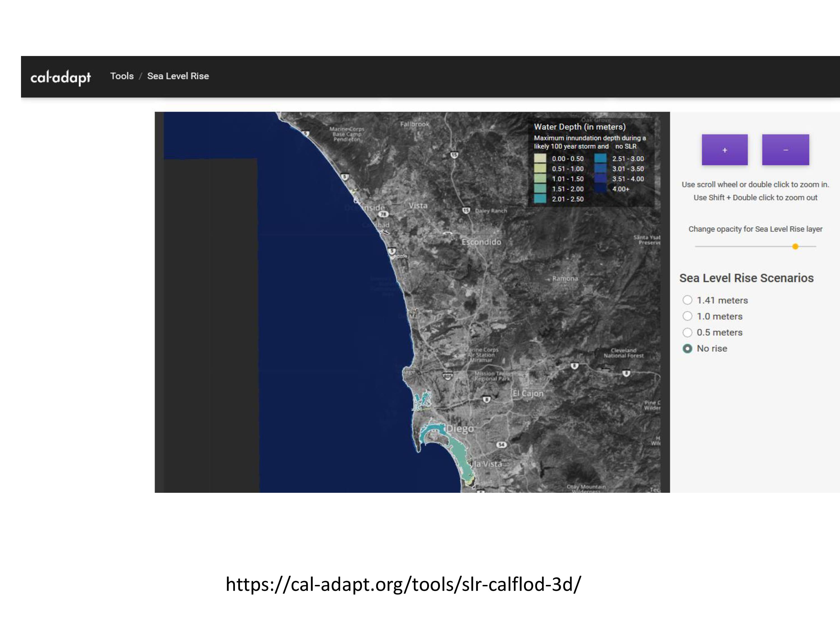840x630 pixels.
Task: Zoom out with the purple minus button
Action: click(x=785, y=150)
